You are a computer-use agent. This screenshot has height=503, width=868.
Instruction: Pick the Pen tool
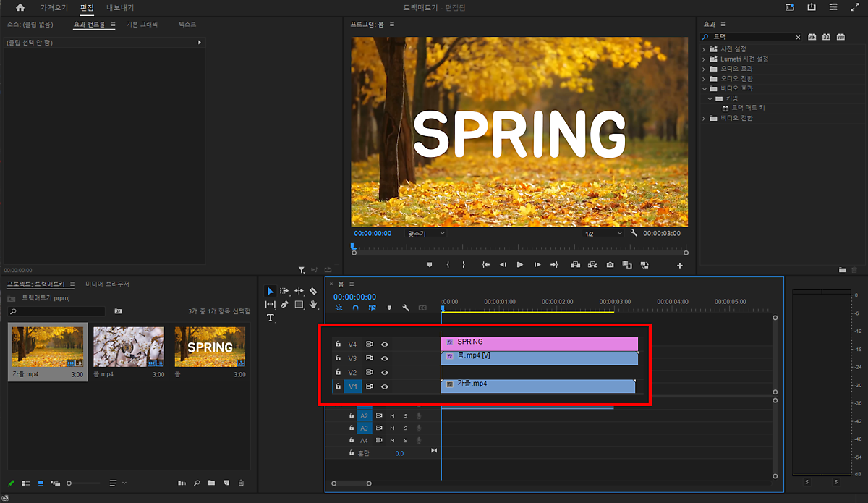click(x=284, y=305)
